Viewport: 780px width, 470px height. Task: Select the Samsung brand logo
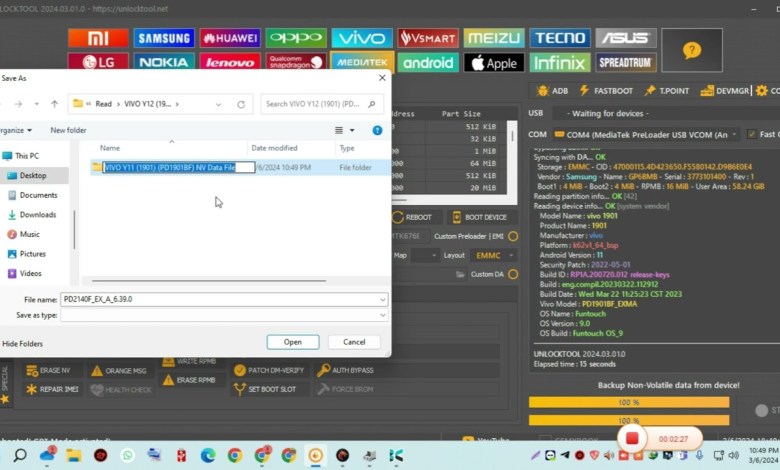164,38
